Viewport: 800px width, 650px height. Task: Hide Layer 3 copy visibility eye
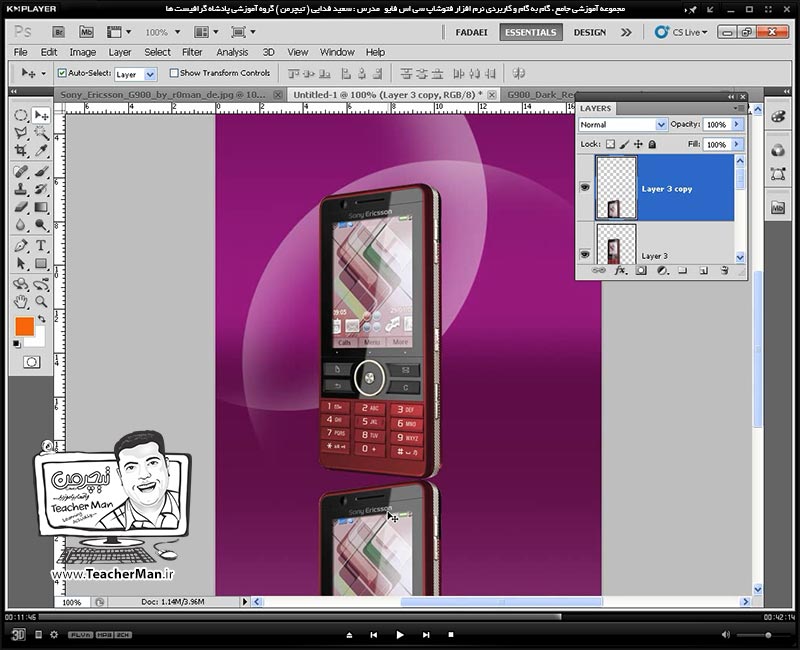(585, 188)
